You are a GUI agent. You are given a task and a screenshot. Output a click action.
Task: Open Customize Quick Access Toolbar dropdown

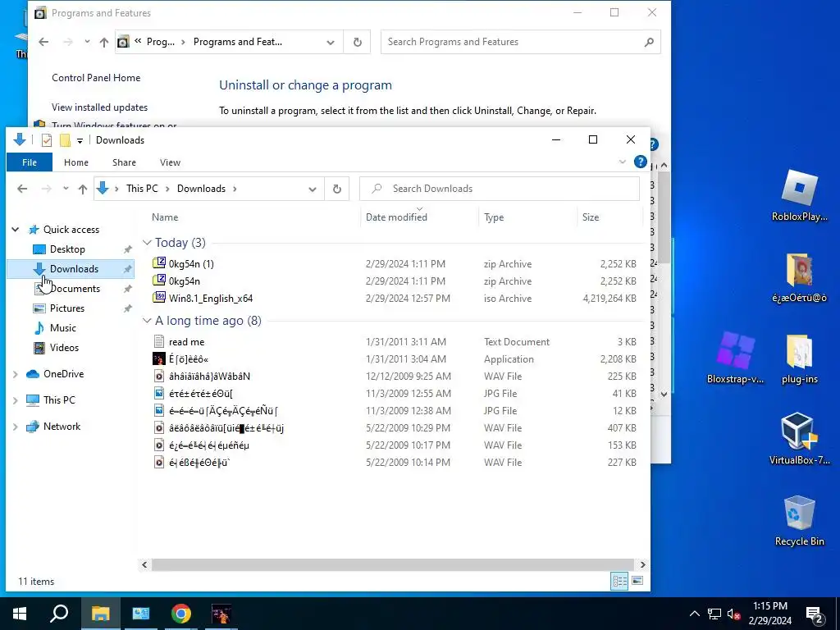coord(80,141)
